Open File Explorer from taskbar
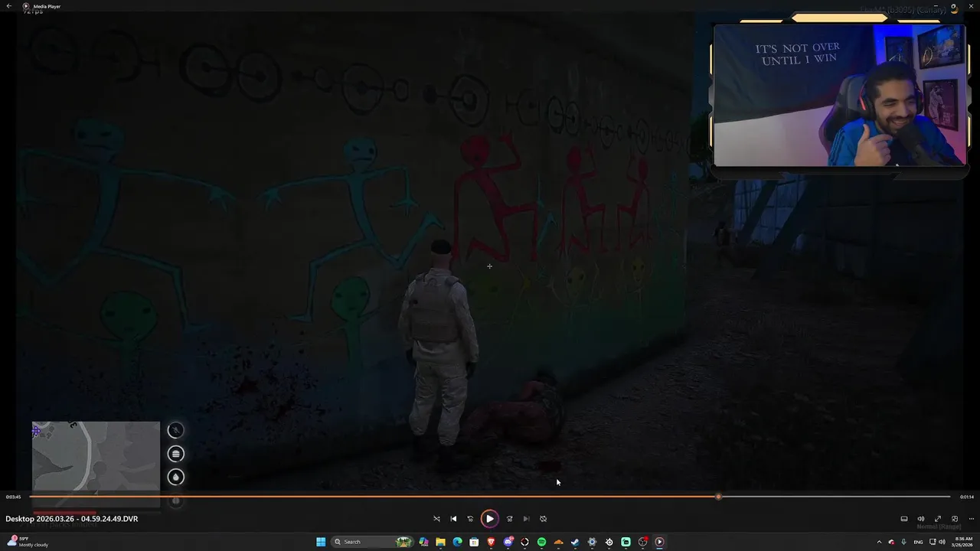The height and width of the screenshot is (551, 980). tap(440, 542)
